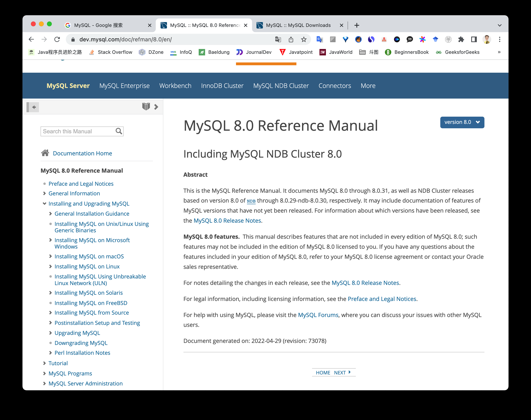Collapse Installing and Upgrading MySQL section
The image size is (531, 420).
(x=44, y=203)
